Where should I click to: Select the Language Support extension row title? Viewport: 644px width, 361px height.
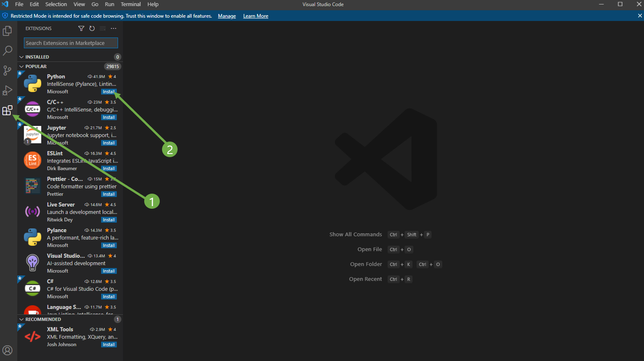(64, 307)
